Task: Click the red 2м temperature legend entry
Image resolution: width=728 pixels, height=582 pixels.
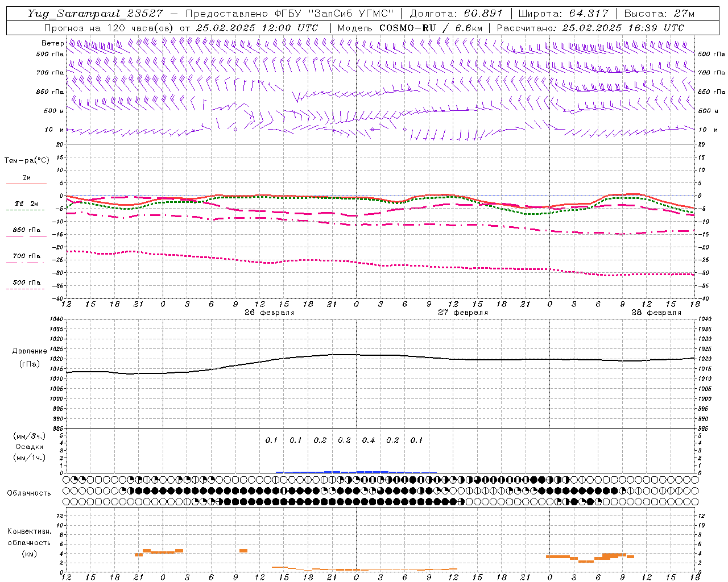Action: point(26,180)
